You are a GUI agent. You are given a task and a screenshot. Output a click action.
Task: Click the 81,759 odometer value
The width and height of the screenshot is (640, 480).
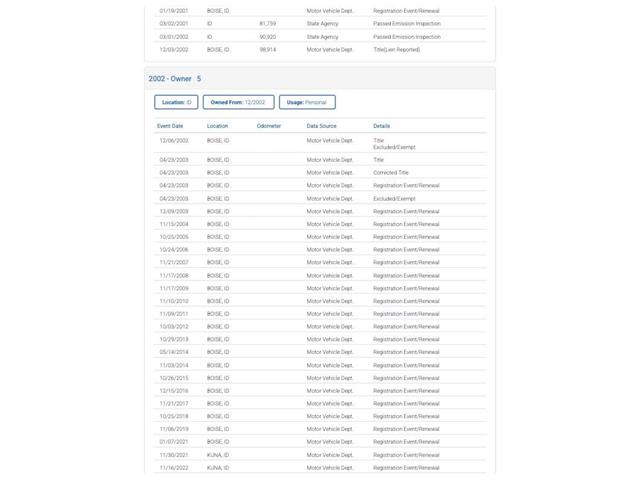coord(268,24)
